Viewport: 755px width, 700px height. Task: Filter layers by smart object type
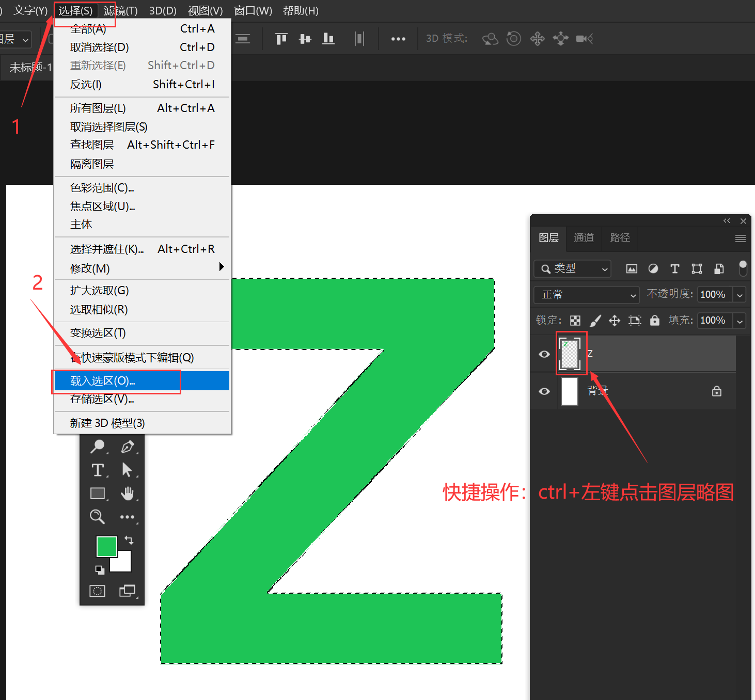pos(719,268)
